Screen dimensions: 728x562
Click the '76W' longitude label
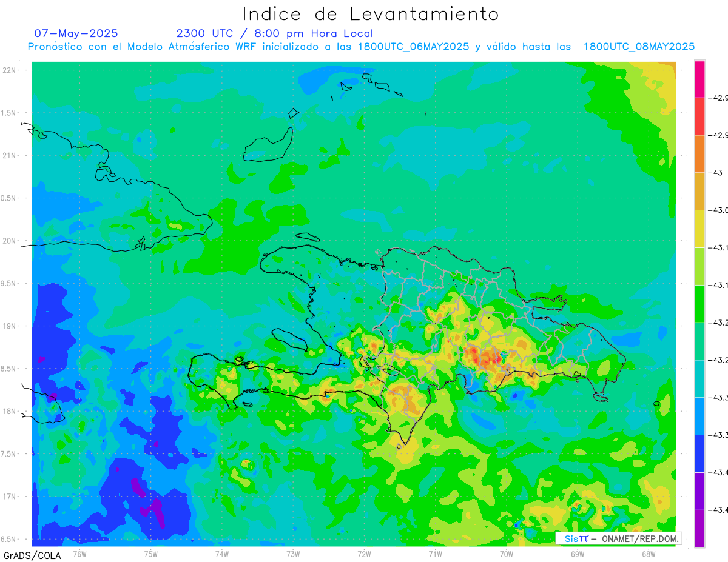(x=79, y=554)
